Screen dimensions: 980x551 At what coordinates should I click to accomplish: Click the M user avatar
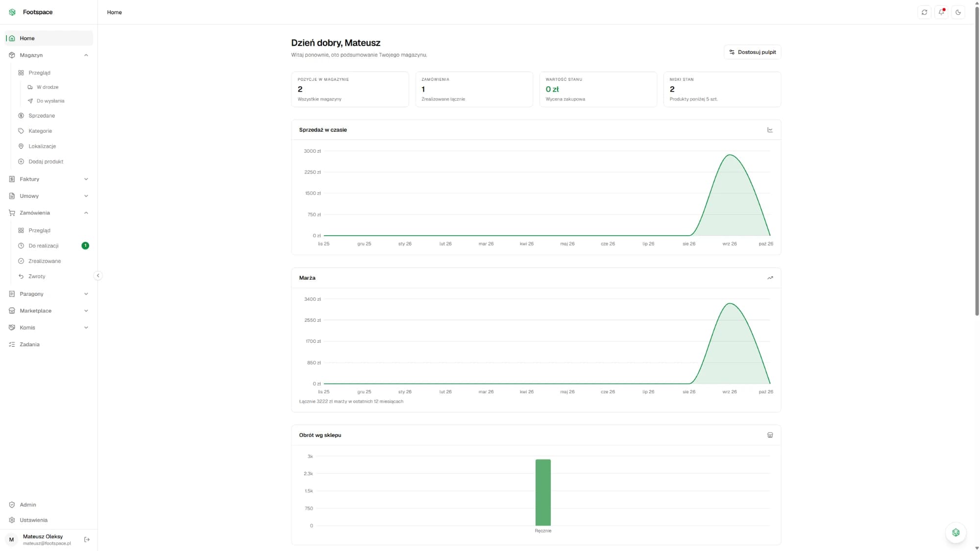[x=12, y=539]
